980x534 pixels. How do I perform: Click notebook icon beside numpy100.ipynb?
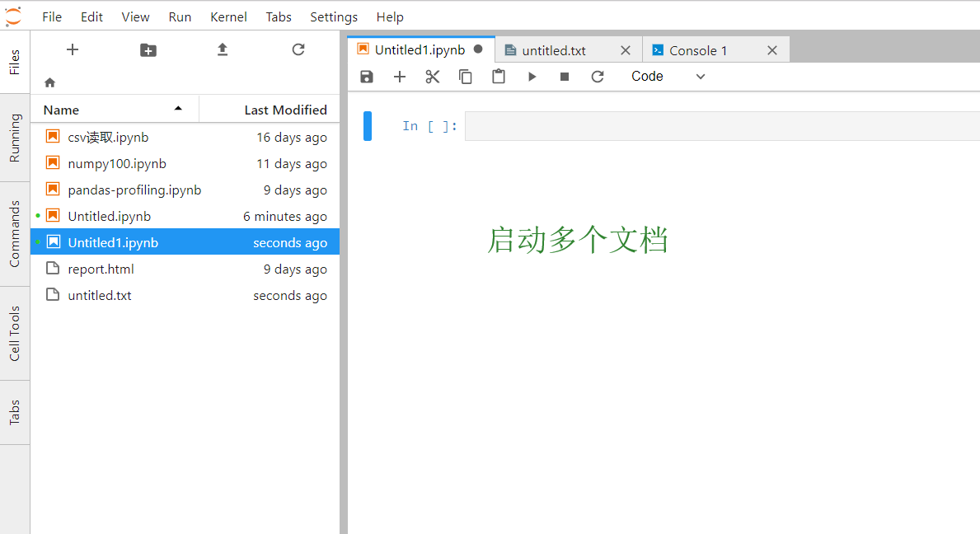pos(53,163)
